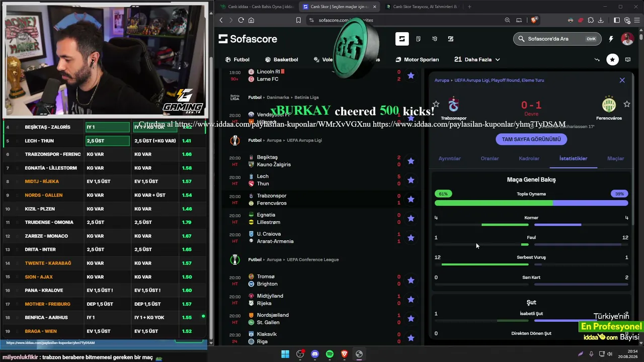
Task: Switch to the Ayrıntılar tab
Action: 449,158
